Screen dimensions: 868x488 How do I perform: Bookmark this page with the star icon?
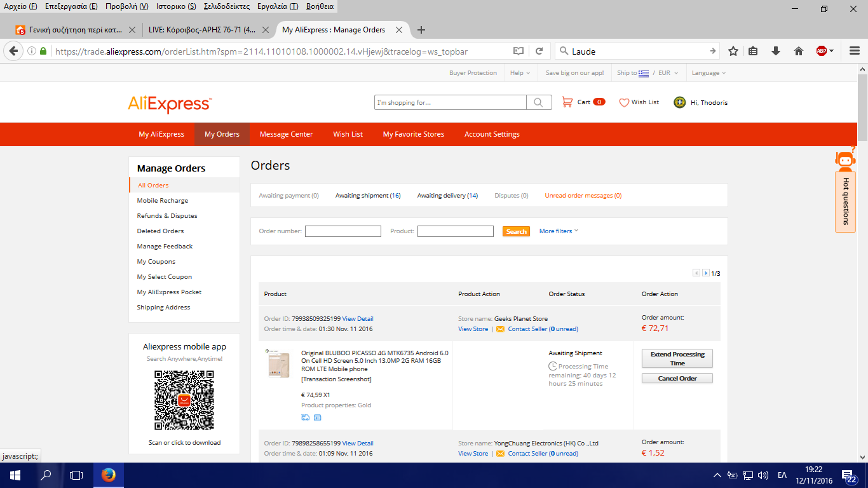click(x=733, y=51)
